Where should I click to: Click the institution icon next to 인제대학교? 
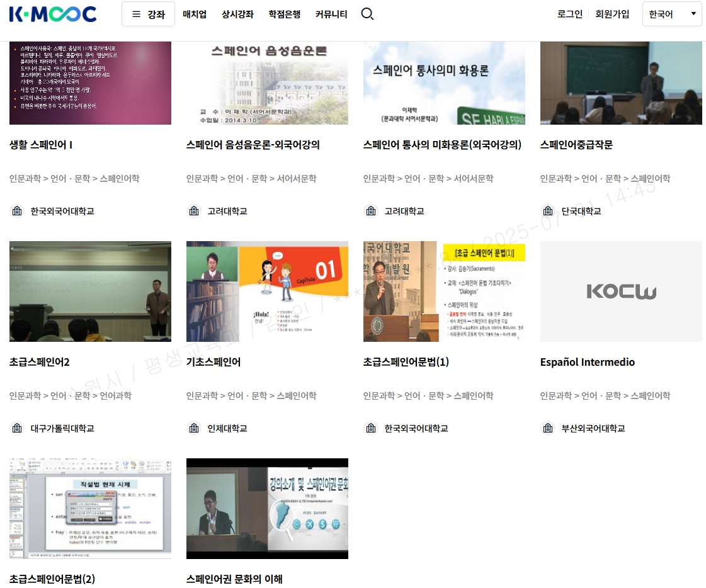[194, 428]
